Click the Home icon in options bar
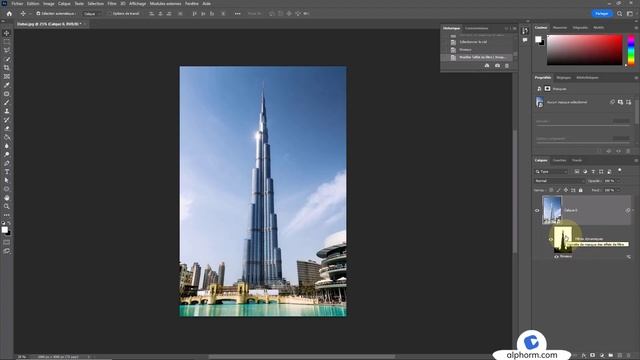The height and width of the screenshot is (360, 640). click(x=9, y=13)
